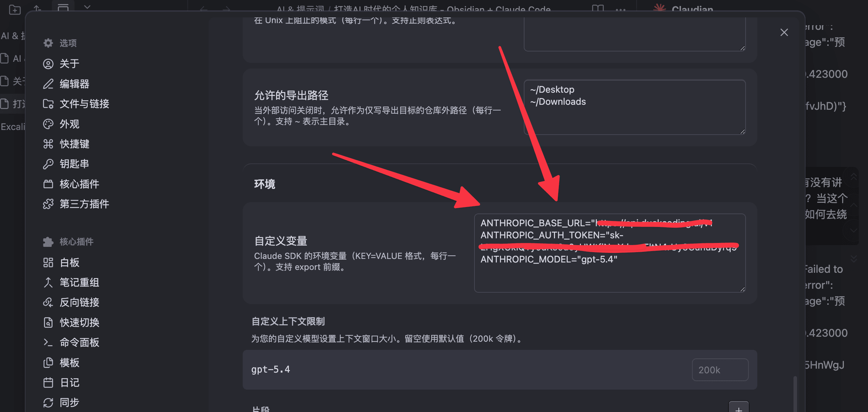Image resolution: width=868 pixels, height=412 pixels.
Task: Click the 核心插件 box icon
Action: click(x=48, y=184)
